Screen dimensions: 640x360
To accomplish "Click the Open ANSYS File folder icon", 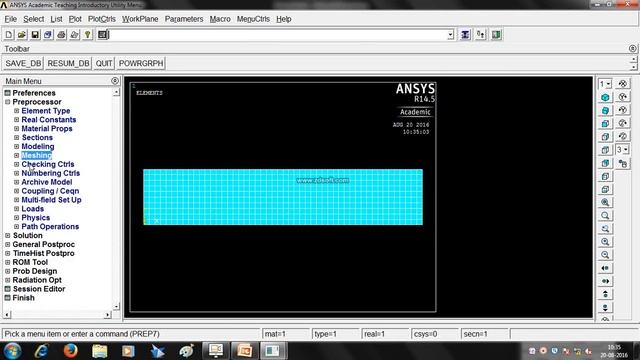I will pos(22,35).
